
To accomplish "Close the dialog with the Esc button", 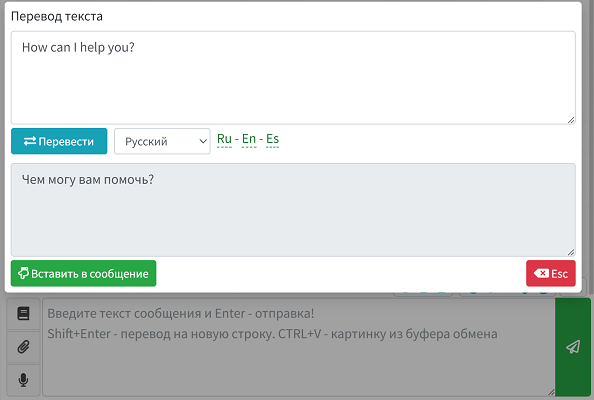I will tap(551, 273).
